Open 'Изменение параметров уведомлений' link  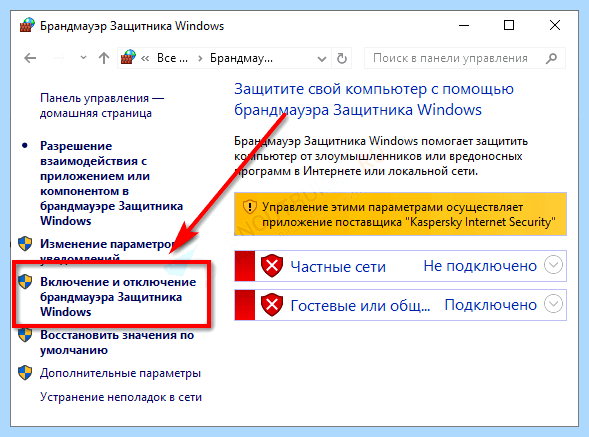(x=107, y=250)
